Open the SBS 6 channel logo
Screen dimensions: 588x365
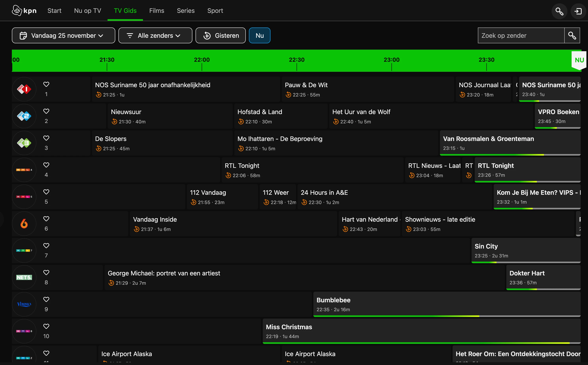(24, 224)
